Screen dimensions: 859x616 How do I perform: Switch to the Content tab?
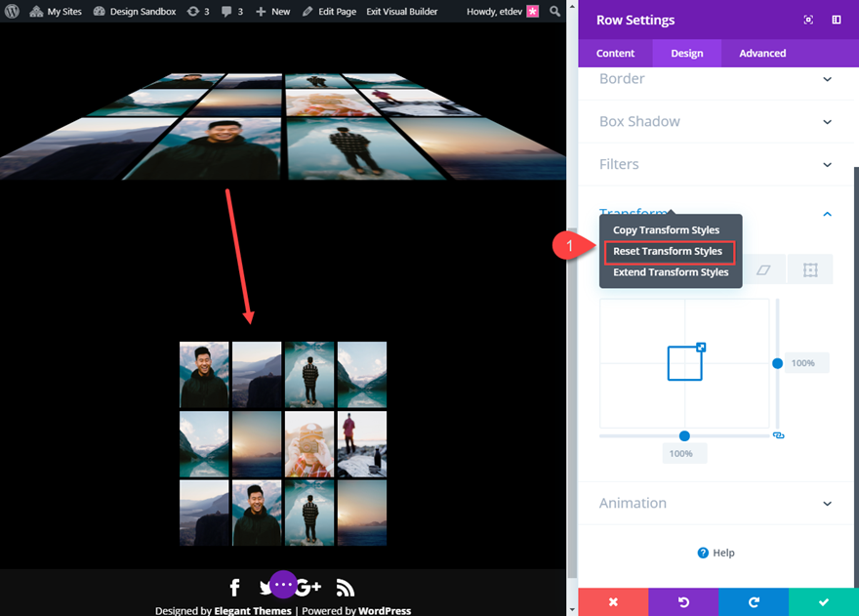click(615, 53)
